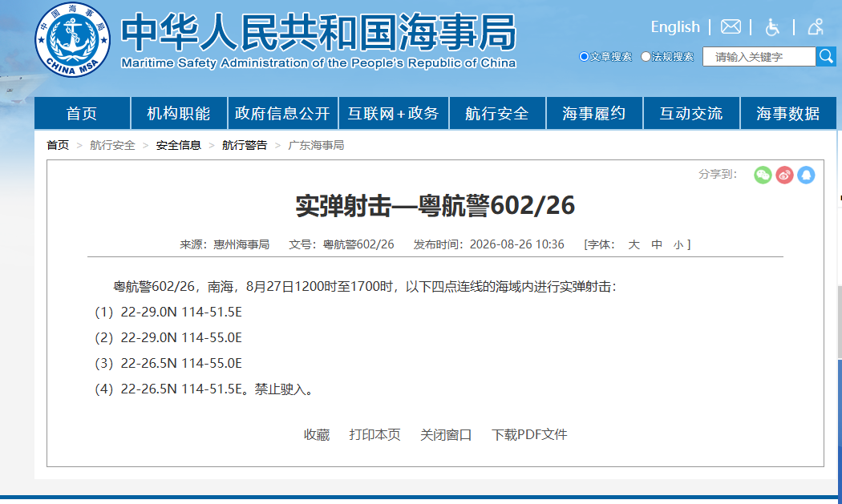
Task: Click coordinate line (4) ending 禁止驶入
Action: pos(204,389)
